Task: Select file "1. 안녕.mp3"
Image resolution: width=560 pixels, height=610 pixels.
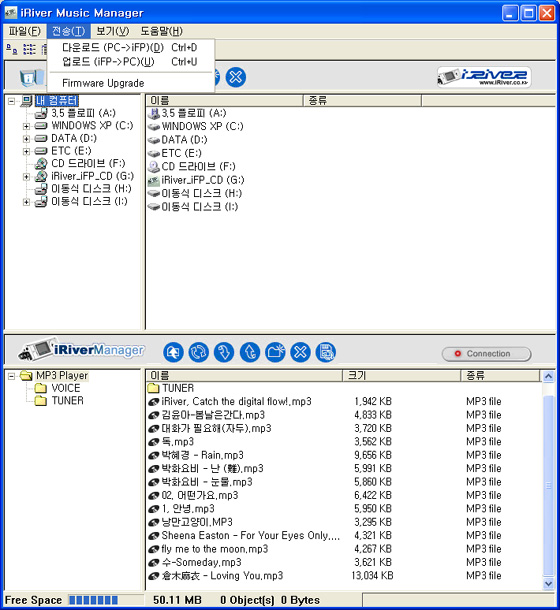Action: tap(188, 508)
